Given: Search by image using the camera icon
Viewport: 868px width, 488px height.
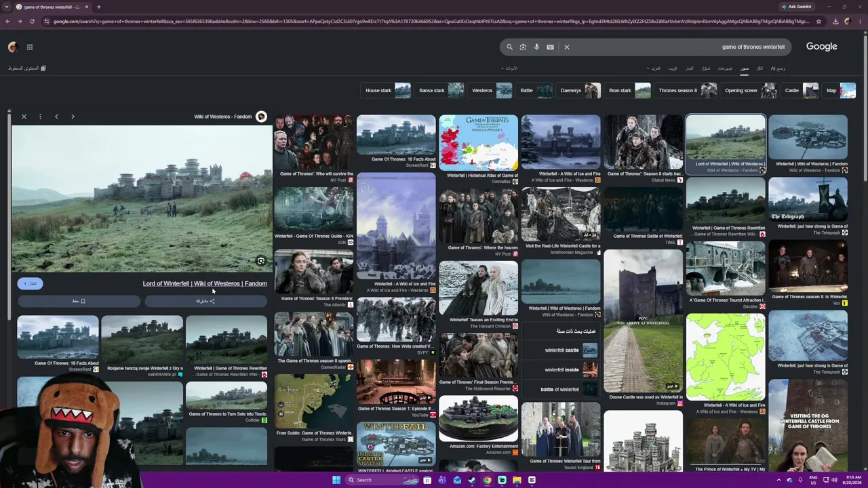Looking at the screenshot, I should tap(523, 47).
